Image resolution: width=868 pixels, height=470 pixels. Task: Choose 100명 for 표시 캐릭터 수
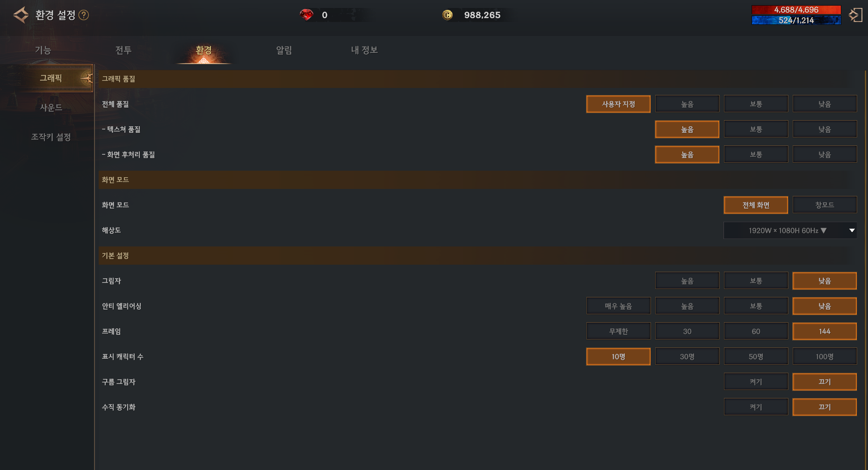click(824, 356)
